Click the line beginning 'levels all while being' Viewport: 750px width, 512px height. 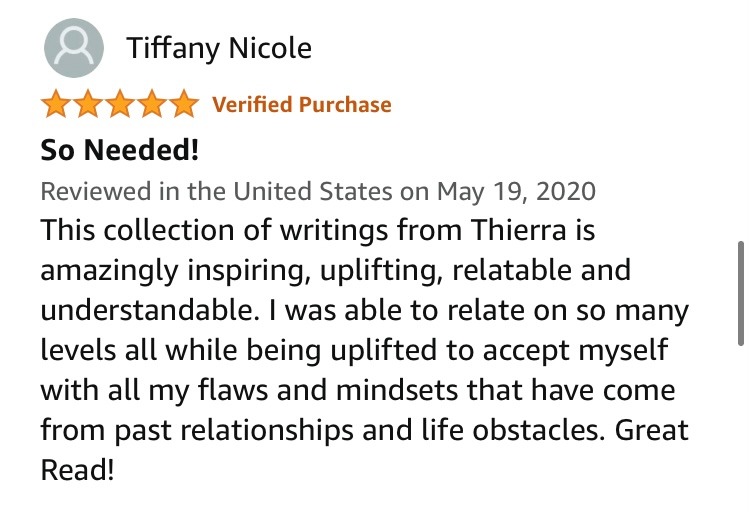coord(354,351)
